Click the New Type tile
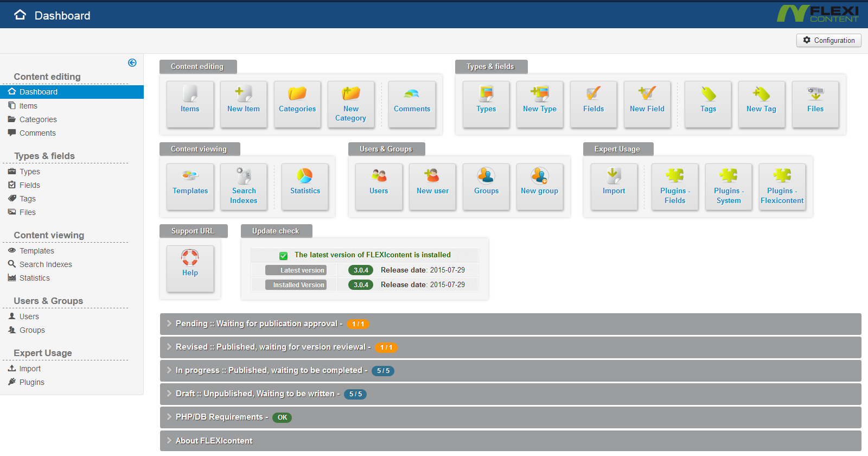This screenshot has height=456, width=868. pos(540,104)
